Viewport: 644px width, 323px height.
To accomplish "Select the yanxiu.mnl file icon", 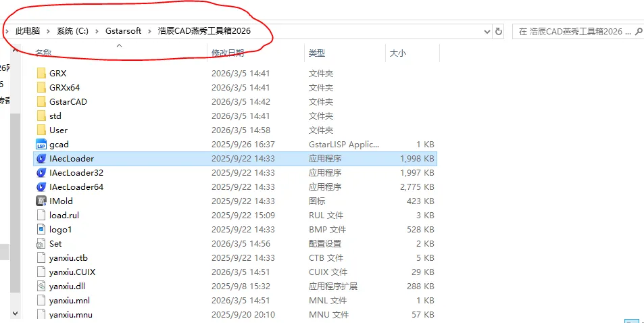I will click(x=41, y=301).
